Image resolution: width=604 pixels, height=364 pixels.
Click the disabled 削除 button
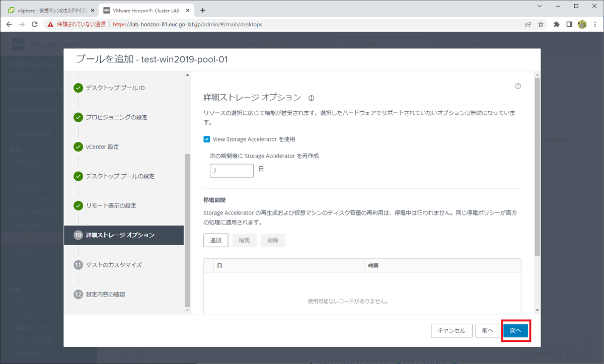(273, 240)
